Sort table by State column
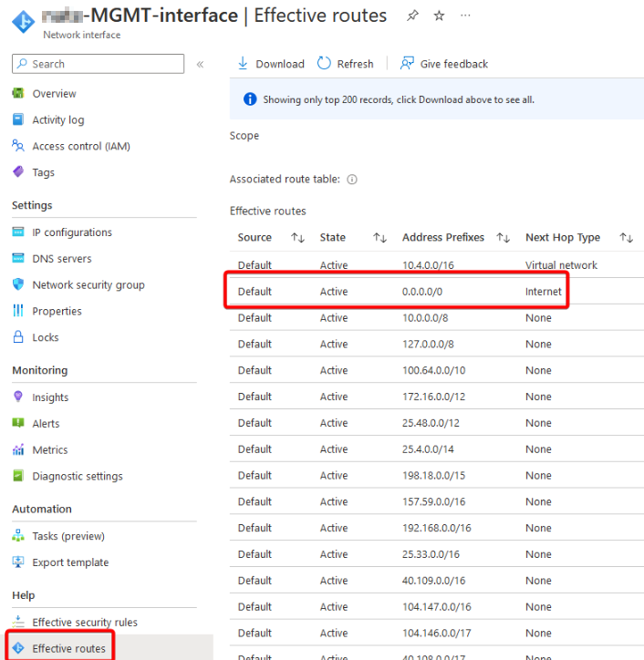 point(379,238)
